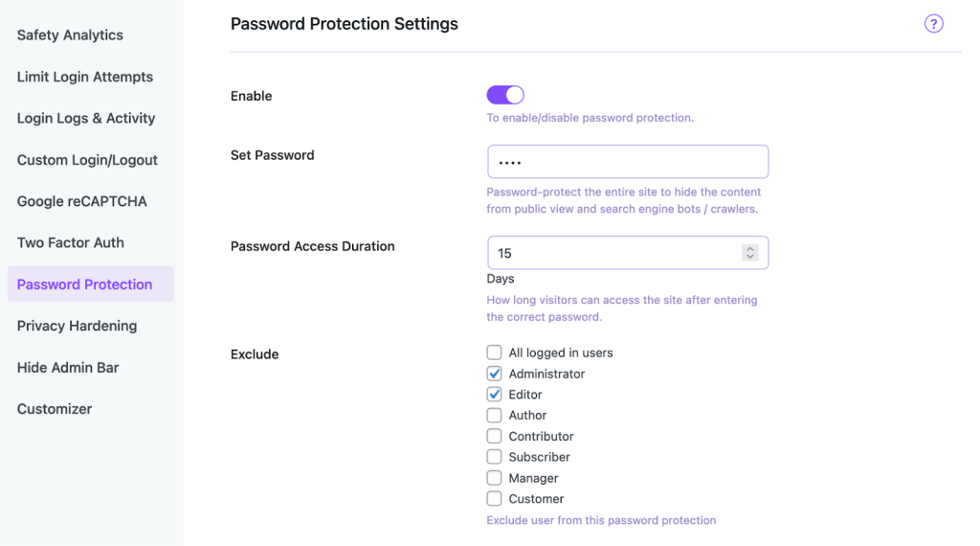Uncheck the Editor checkbox
The image size is (980, 546).
tap(494, 395)
